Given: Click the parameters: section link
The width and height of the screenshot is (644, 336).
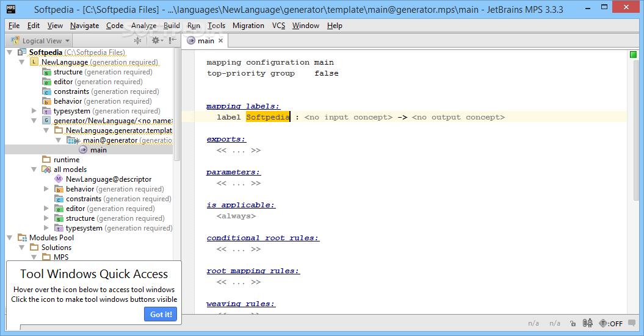Looking at the screenshot, I should tap(233, 173).
